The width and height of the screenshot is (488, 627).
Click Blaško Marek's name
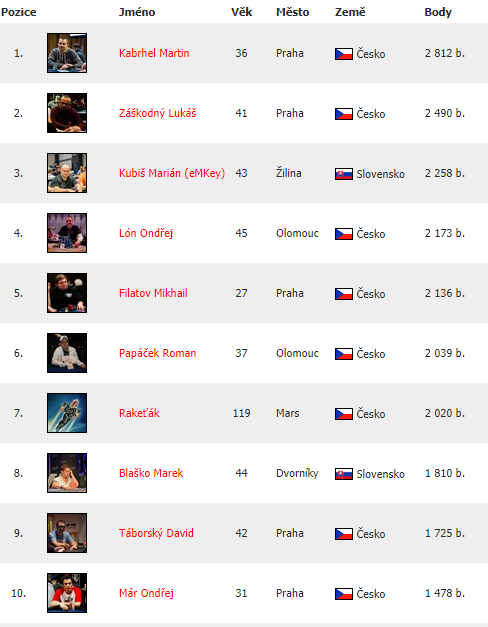click(151, 473)
